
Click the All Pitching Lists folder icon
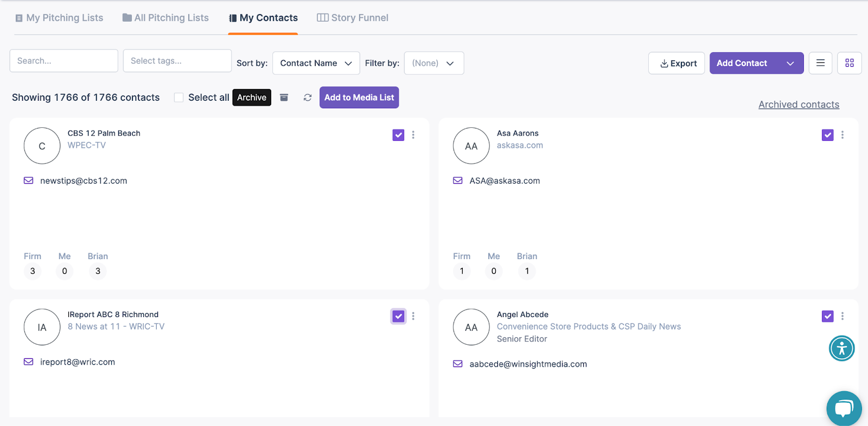[x=127, y=17]
